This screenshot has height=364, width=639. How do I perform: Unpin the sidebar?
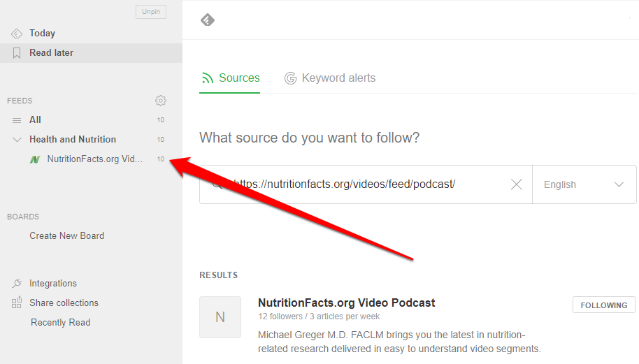pyautogui.click(x=150, y=12)
